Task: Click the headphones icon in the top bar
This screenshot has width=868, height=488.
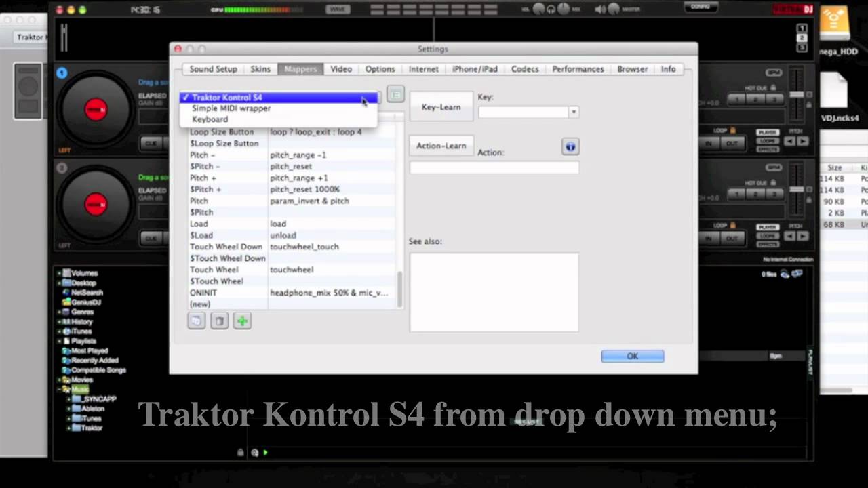Action: tap(551, 9)
